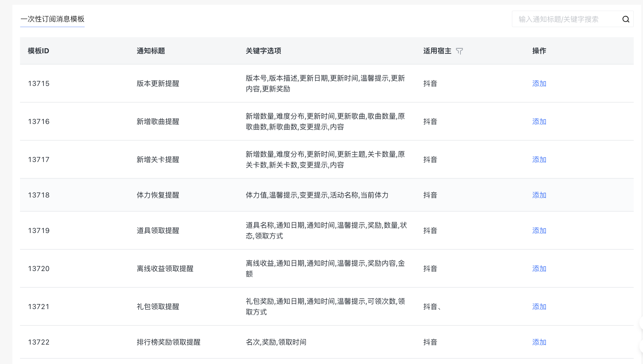Select the 新增歌曲提醒 title
Image resolution: width=643 pixels, height=364 pixels.
pyautogui.click(x=158, y=121)
